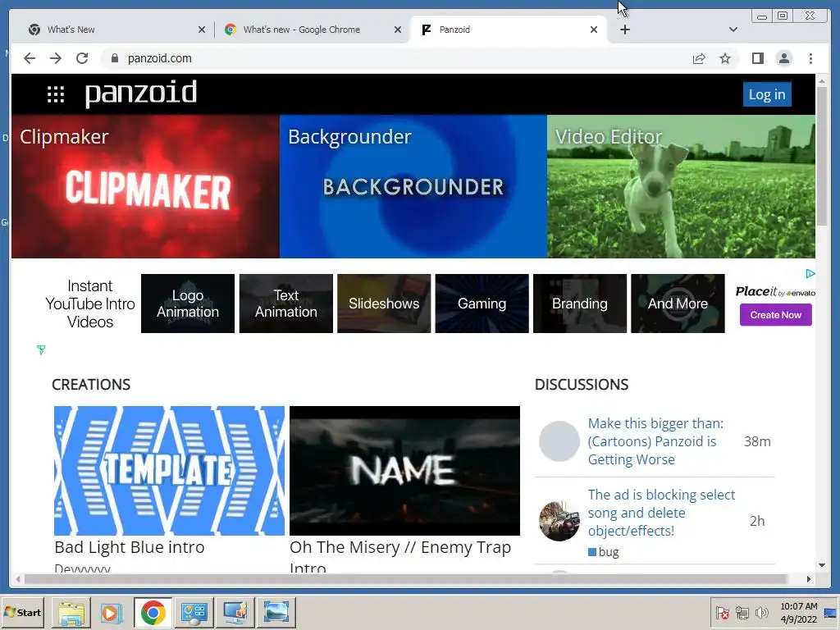Open Gaming ad tile
The height and width of the screenshot is (630, 840).
[482, 304]
